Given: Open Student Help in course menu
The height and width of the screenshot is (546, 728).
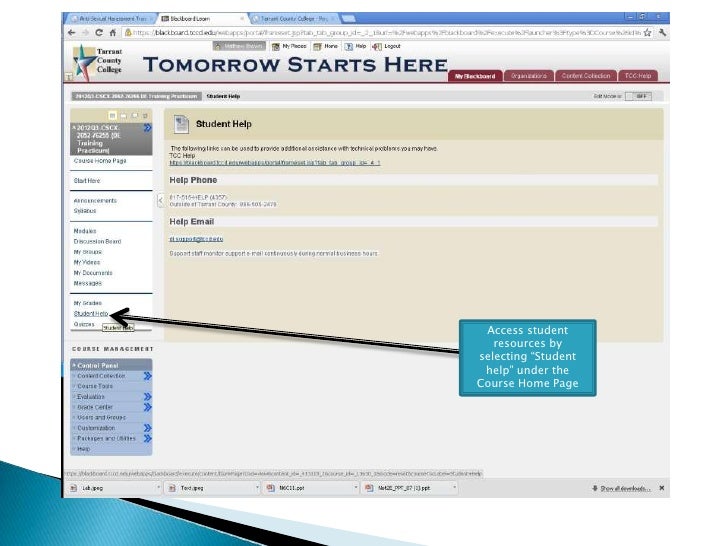Looking at the screenshot, I should coord(91,314).
